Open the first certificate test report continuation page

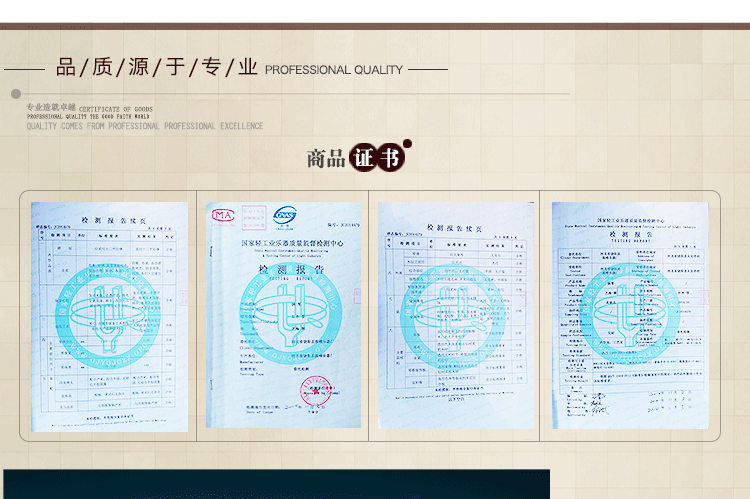(110, 317)
